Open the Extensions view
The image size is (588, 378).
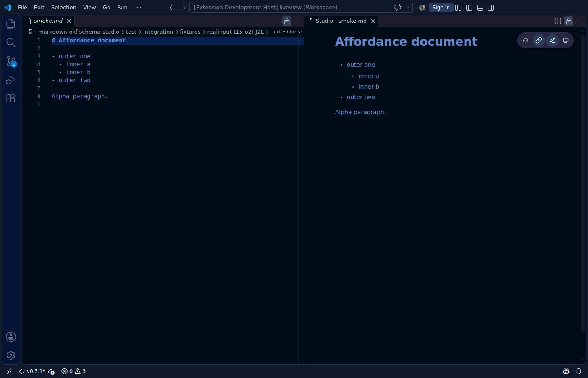click(x=11, y=98)
